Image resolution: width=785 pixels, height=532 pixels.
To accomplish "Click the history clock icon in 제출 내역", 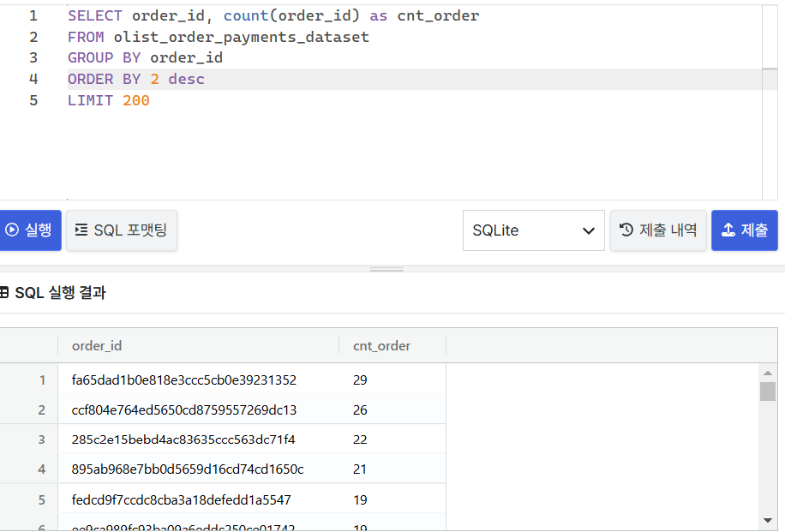I will pyautogui.click(x=625, y=230).
